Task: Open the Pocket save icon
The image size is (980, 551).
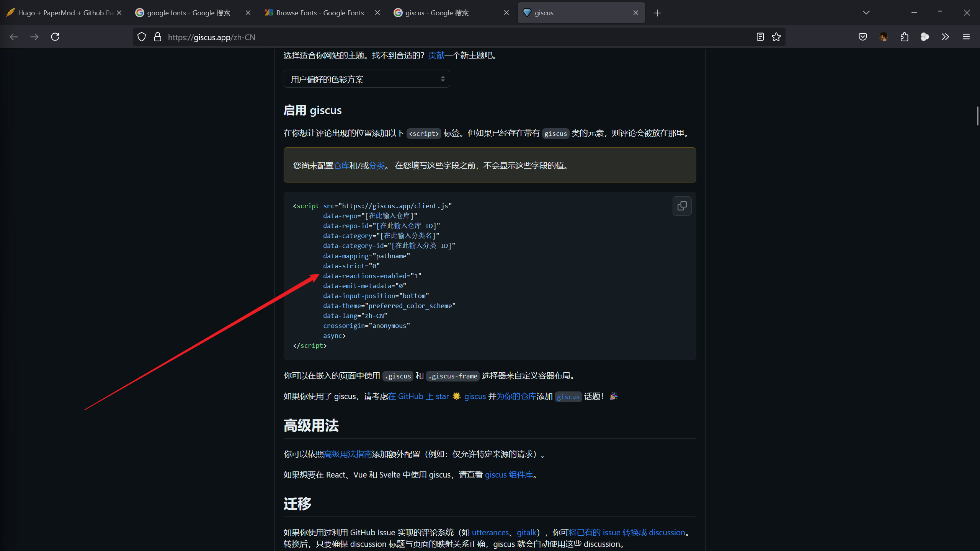Action: (x=863, y=37)
